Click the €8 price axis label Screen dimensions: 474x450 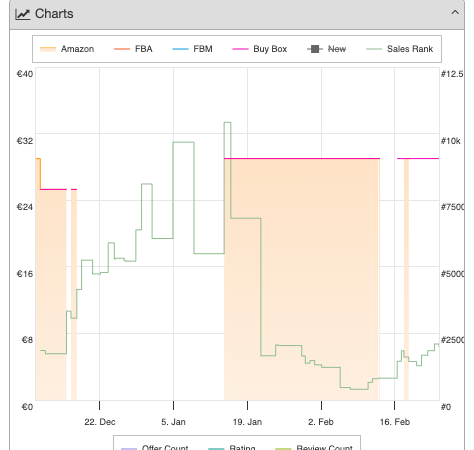click(x=27, y=340)
